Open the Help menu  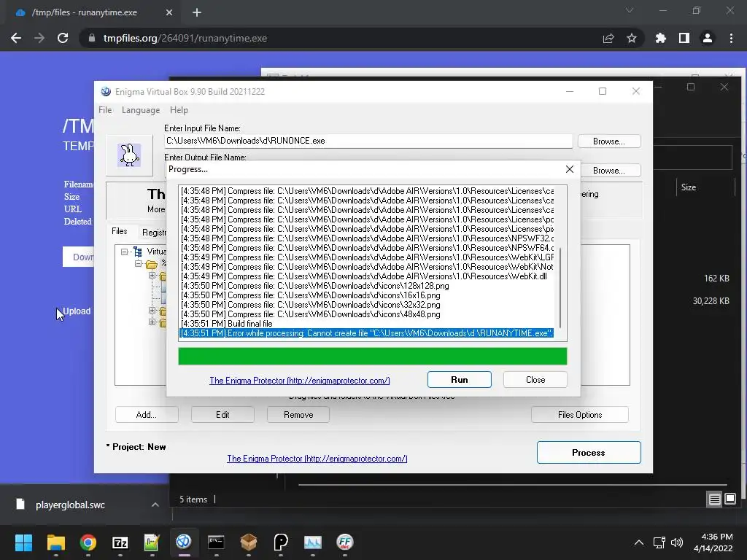click(179, 110)
